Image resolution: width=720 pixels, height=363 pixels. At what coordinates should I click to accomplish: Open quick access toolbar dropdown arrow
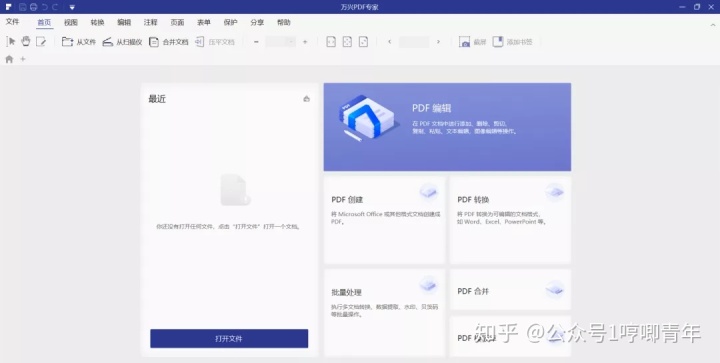click(72, 7)
